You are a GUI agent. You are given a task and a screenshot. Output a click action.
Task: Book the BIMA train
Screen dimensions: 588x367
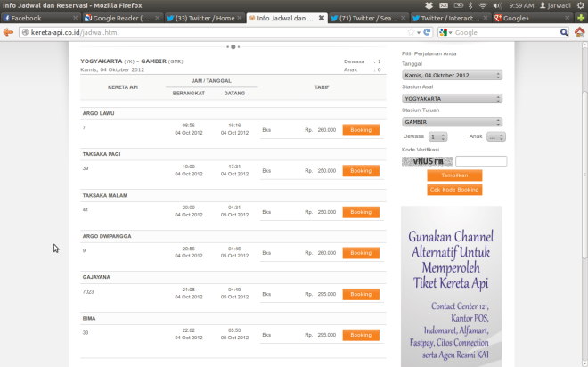tap(361, 335)
